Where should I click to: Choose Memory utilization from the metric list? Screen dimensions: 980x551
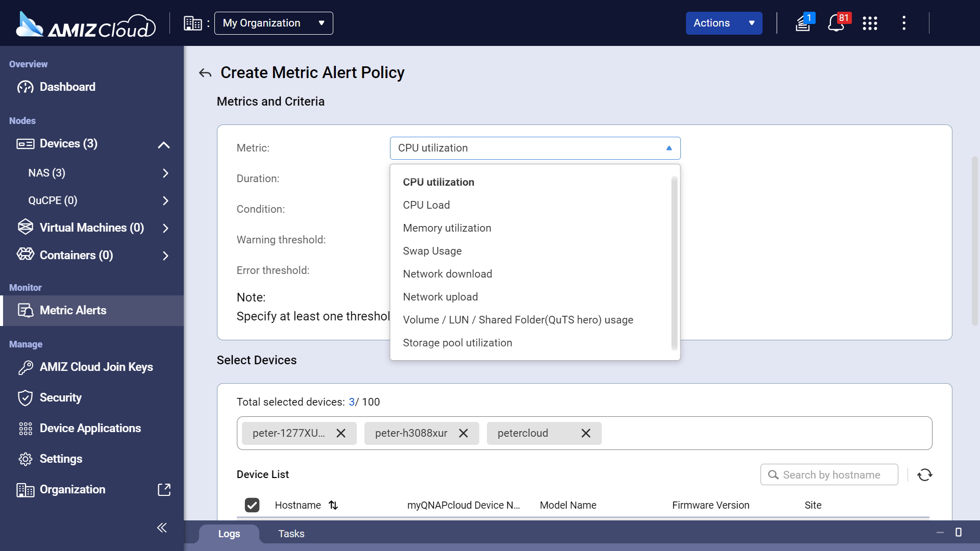pos(447,228)
